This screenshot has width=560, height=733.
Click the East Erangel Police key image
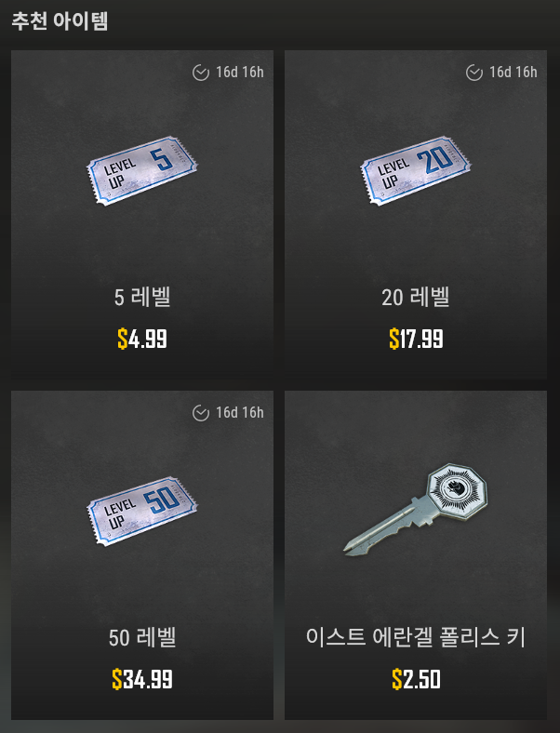tap(415, 510)
